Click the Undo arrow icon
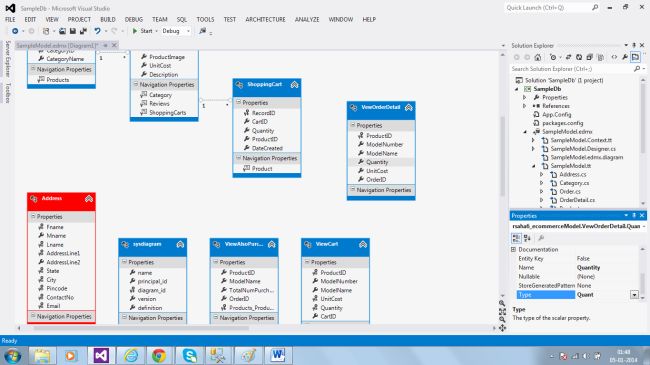The width and height of the screenshot is (650, 365). point(97,31)
